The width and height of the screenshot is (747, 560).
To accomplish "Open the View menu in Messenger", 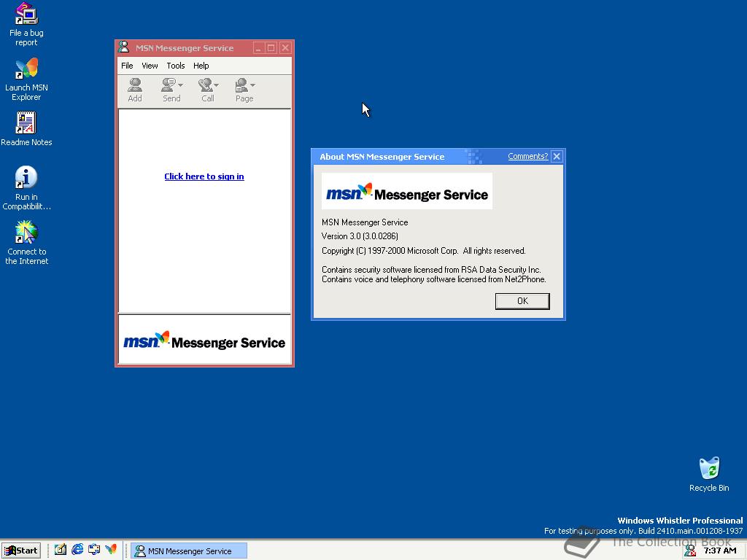I will 150,66.
